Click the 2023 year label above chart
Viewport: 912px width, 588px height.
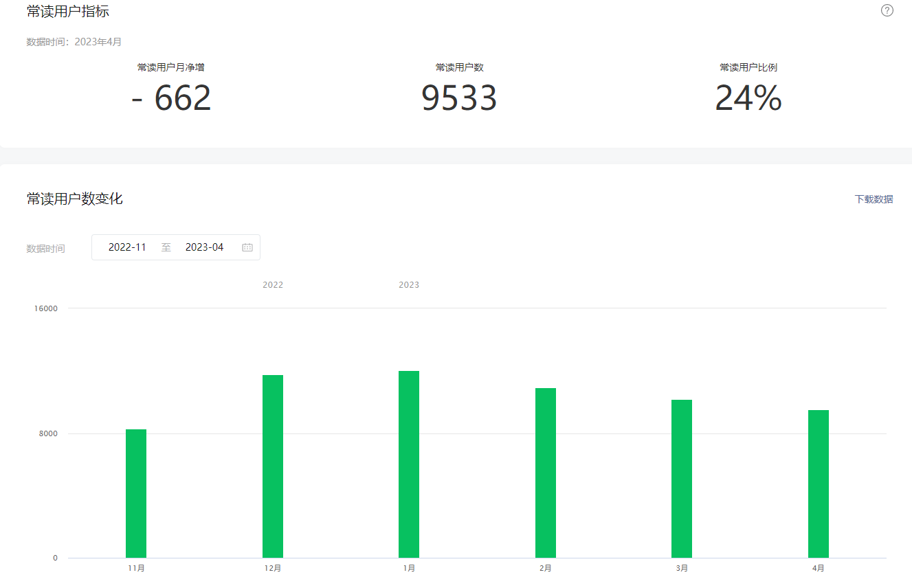pos(409,285)
